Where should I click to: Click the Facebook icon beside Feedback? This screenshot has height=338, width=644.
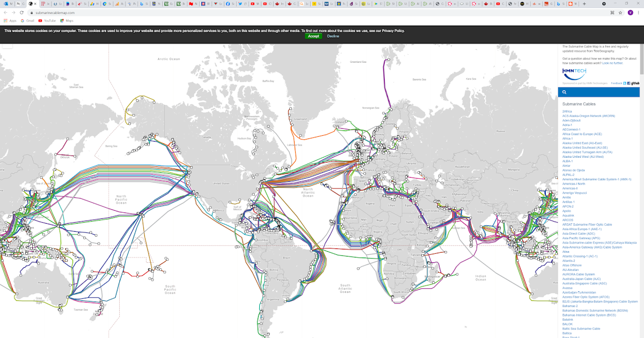tap(628, 83)
